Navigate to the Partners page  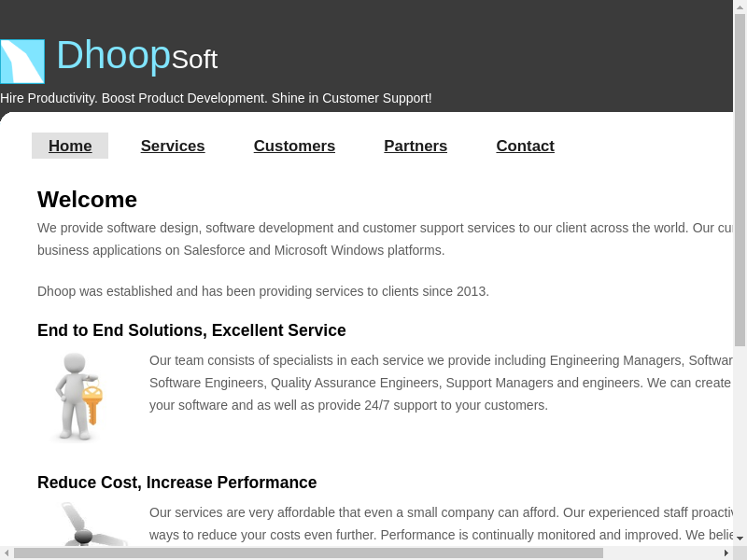416,146
